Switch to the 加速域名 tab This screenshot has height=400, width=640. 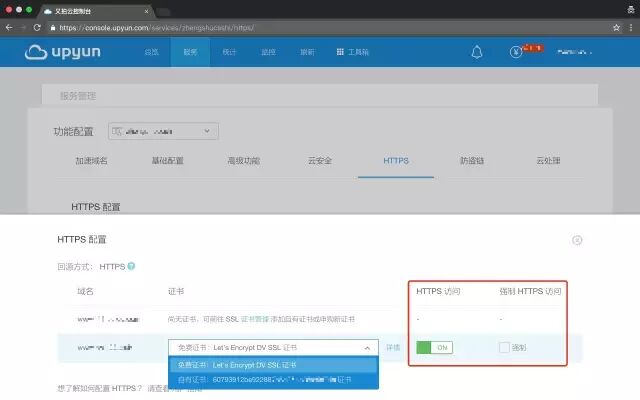91,161
